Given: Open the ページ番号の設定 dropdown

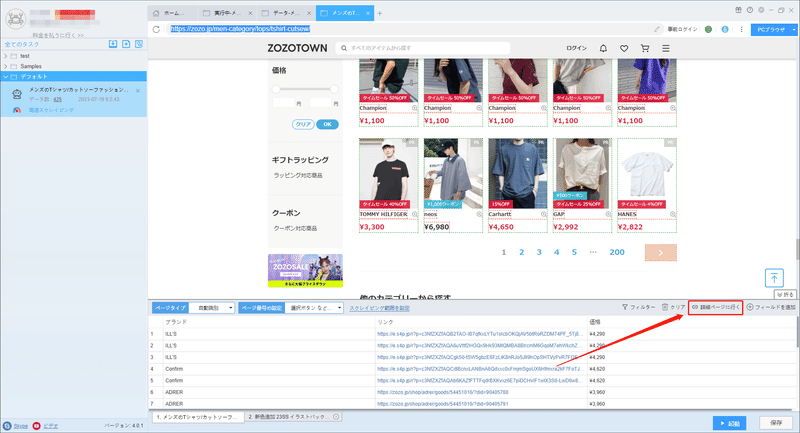Looking at the screenshot, I should tap(314, 308).
